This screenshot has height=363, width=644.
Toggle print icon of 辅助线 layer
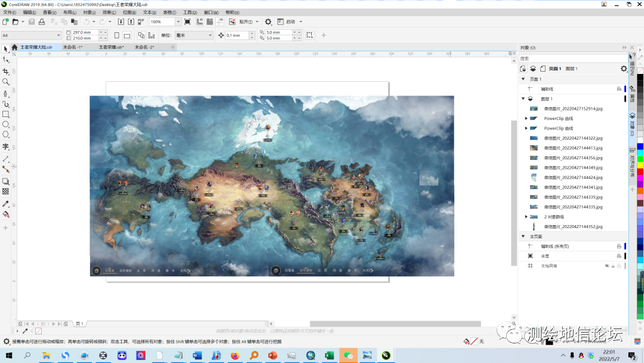coord(619,89)
